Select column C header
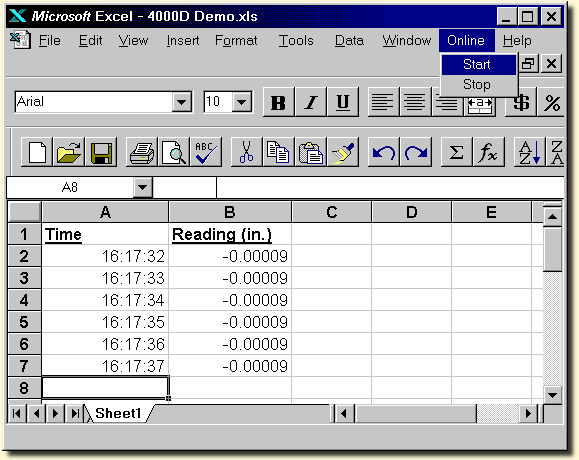This screenshot has height=460, width=579. pos(332,212)
